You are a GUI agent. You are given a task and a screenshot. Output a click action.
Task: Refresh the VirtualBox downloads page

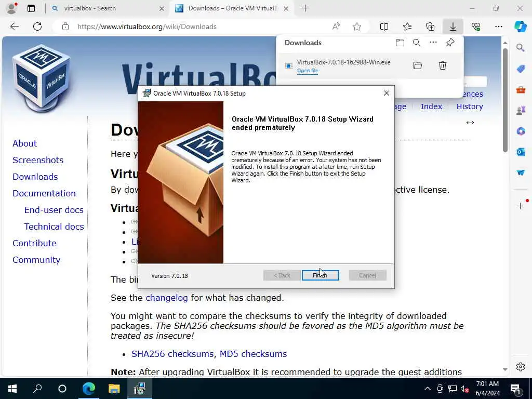37,26
